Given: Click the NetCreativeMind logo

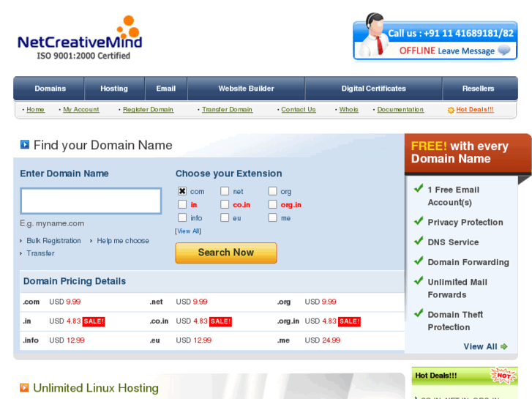Looking at the screenshot, I should tap(80, 37).
